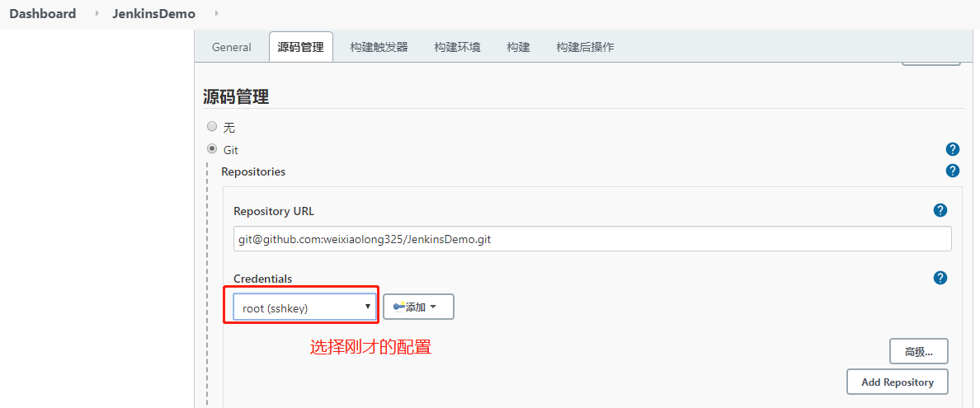Open help for Repository URL

pyautogui.click(x=940, y=210)
